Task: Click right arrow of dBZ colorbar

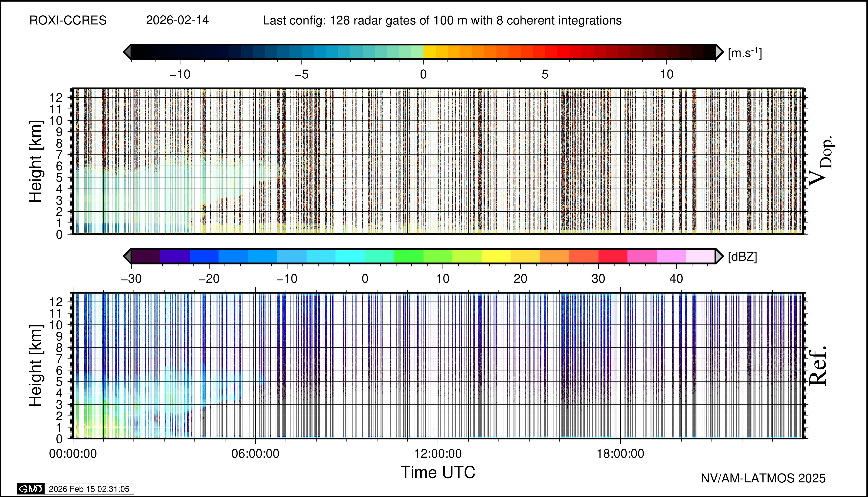Action: click(x=719, y=256)
